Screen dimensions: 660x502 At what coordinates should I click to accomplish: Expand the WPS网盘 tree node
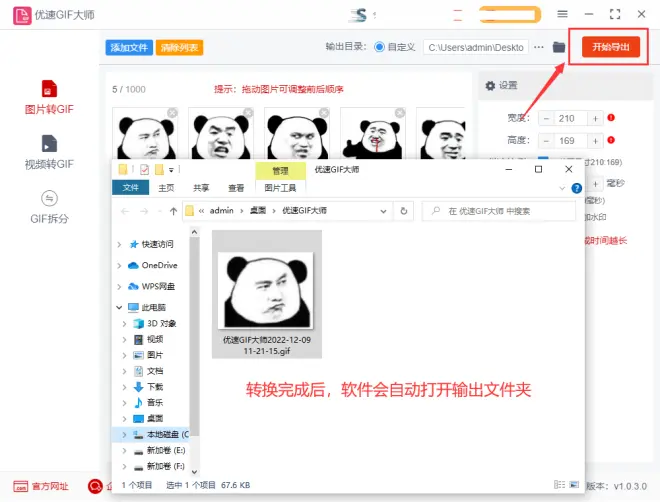tap(120, 287)
